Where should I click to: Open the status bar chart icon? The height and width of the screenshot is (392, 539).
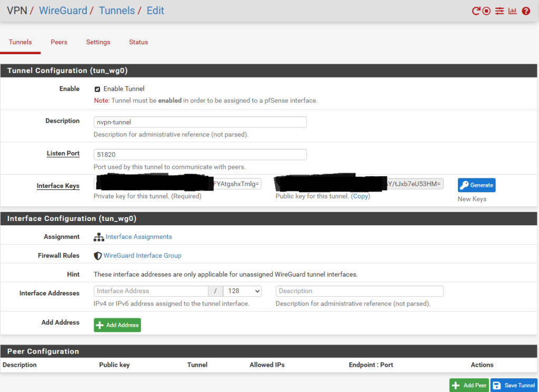pos(513,11)
